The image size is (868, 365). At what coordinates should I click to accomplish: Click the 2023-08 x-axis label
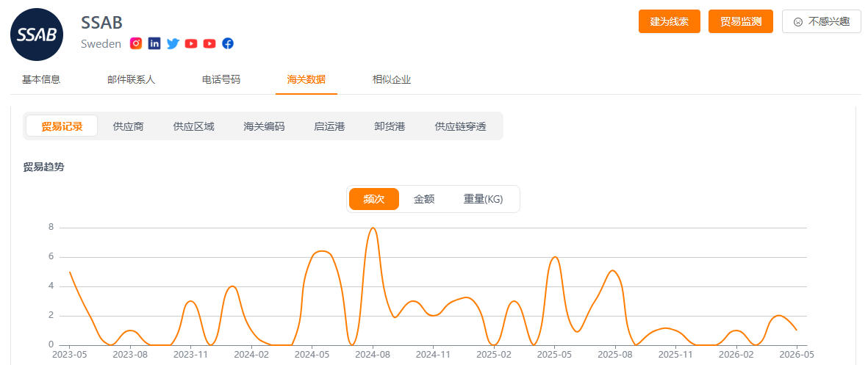click(x=130, y=354)
